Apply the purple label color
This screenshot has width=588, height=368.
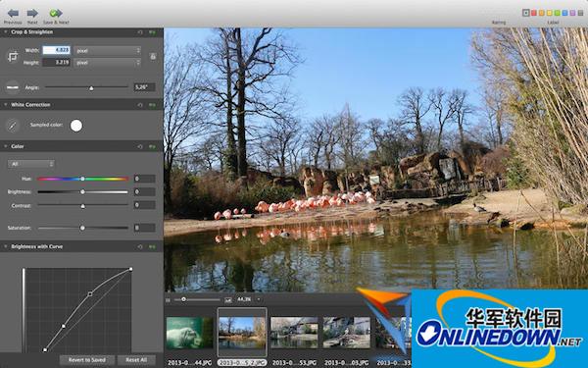click(572, 13)
